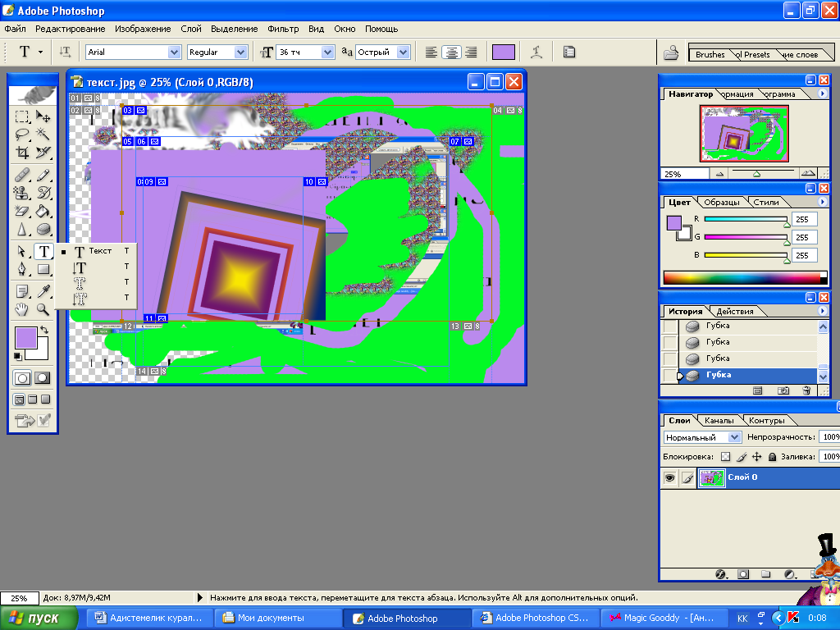Set text alignment to center
840x630 pixels.
coord(452,52)
